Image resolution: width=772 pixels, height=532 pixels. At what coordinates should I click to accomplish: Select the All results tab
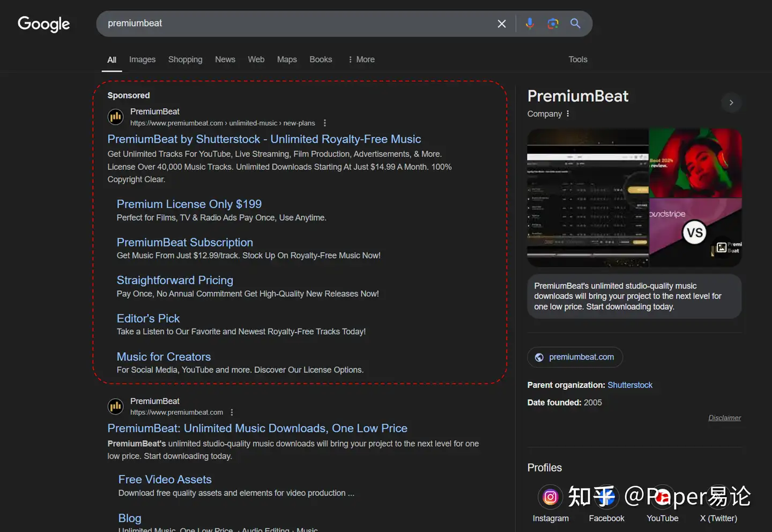[x=112, y=59]
